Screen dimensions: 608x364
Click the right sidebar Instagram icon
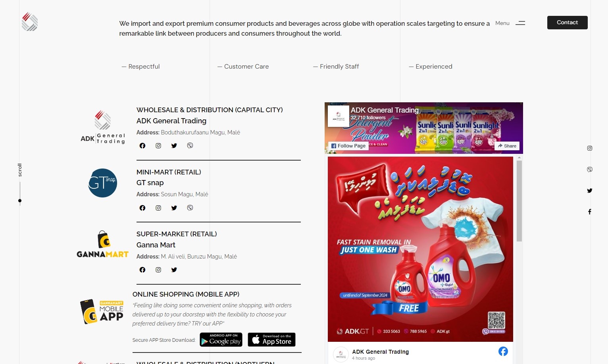click(x=590, y=148)
